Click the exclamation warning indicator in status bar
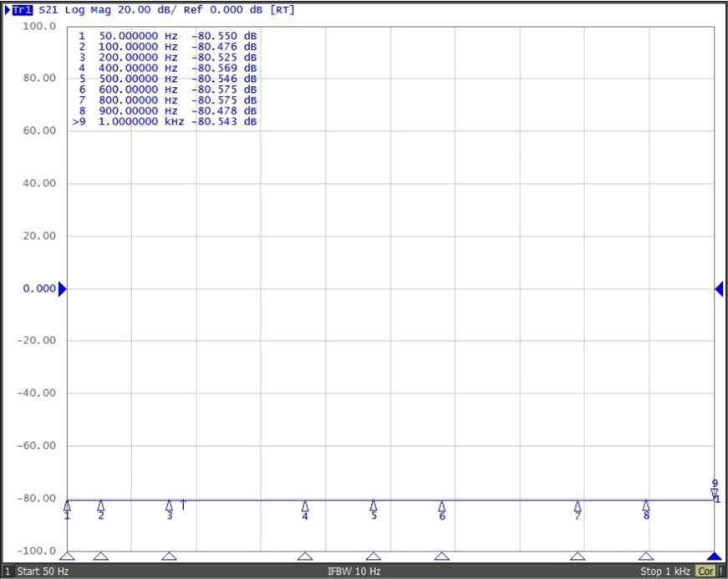 721,571
